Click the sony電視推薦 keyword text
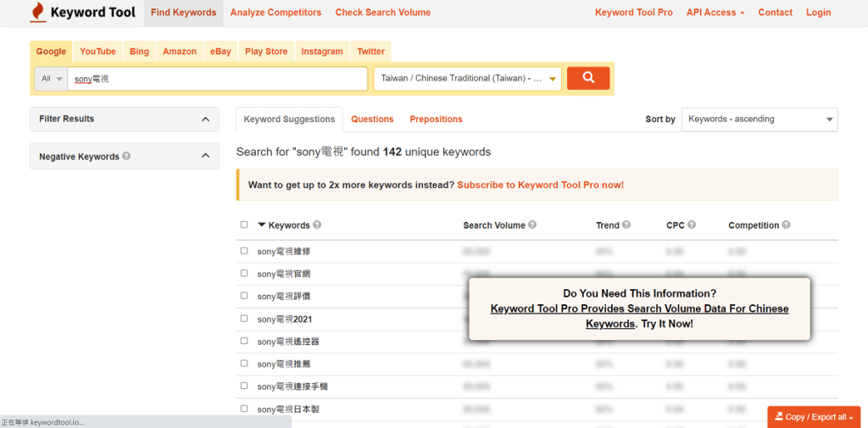This screenshot has height=428, width=868. 284,364
